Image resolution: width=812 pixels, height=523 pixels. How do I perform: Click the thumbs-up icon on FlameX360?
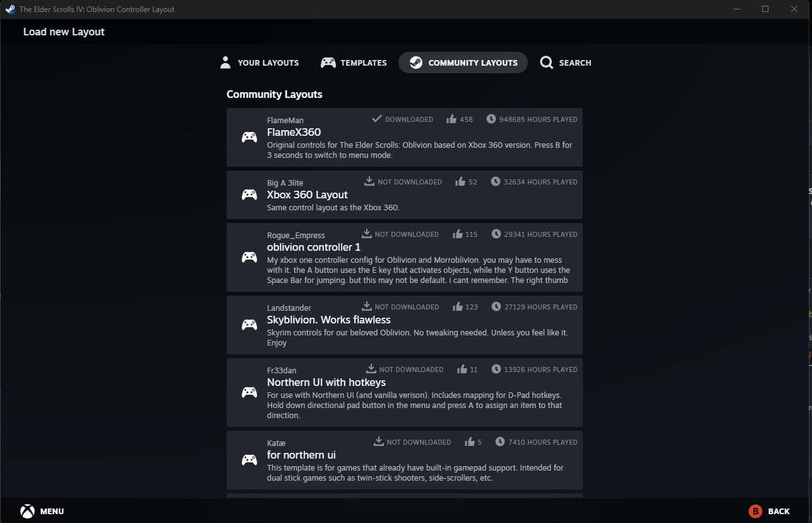click(x=451, y=119)
